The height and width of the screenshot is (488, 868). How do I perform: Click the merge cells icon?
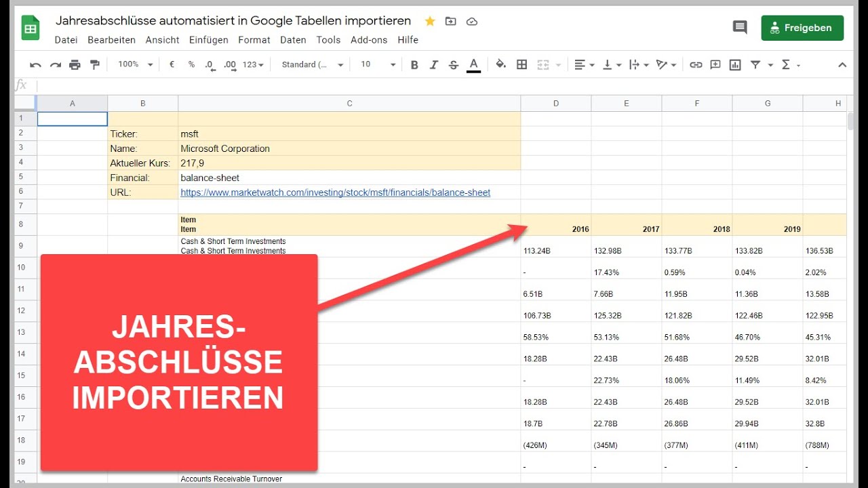coord(542,64)
